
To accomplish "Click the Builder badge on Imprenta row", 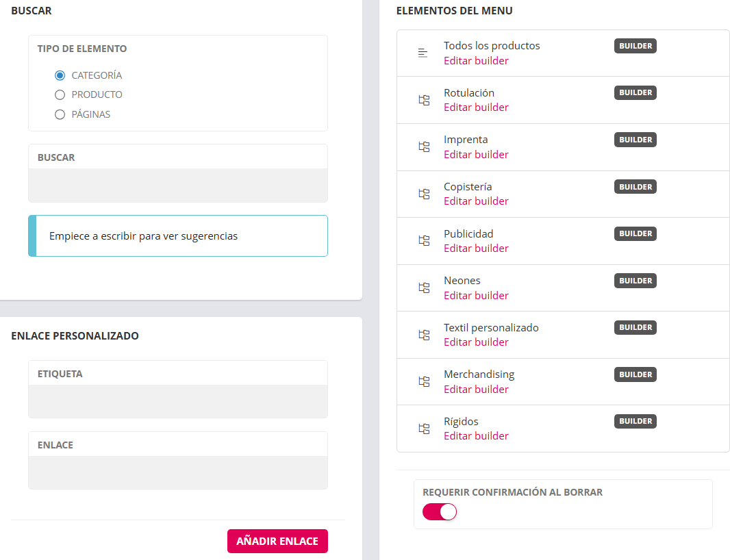I will click(635, 140).
